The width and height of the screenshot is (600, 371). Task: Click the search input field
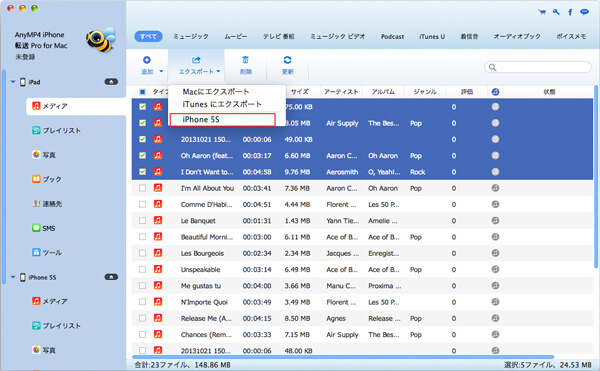(x=538, y=67)
